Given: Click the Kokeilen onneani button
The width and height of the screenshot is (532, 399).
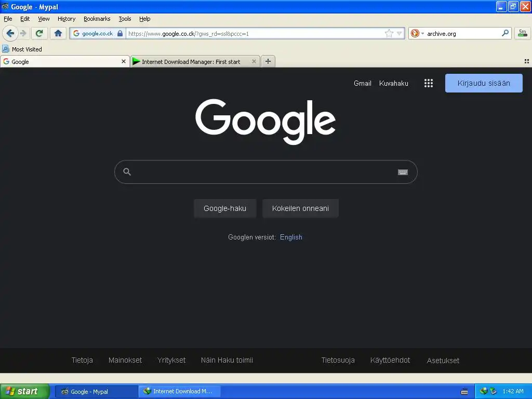Looking at the screenshot, I should (x=300, y=208).
